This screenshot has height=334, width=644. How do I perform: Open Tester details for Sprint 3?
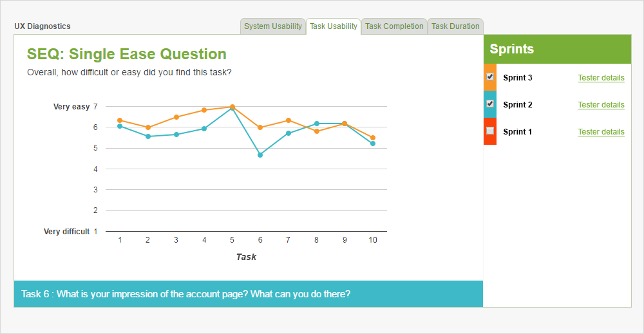click(601, 78)
